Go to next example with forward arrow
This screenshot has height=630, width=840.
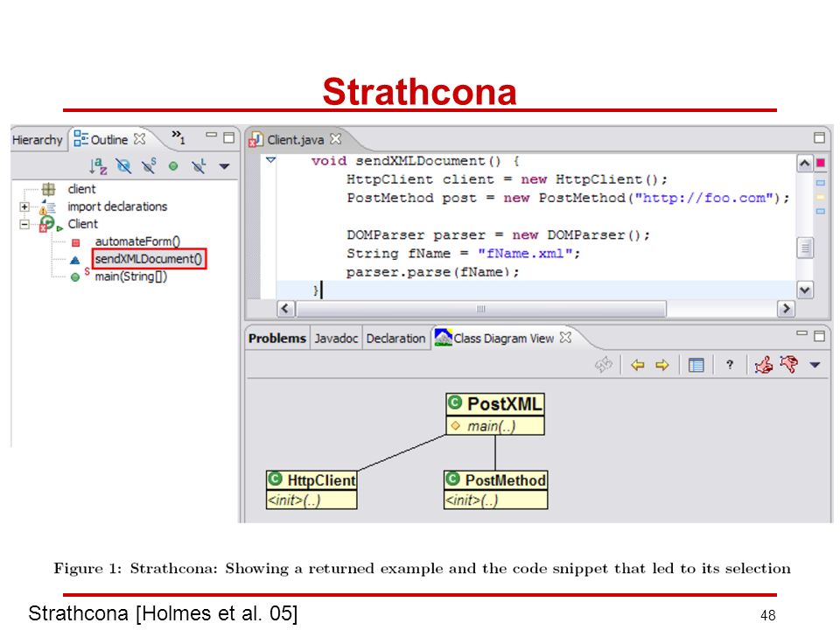[x=662, y=366]
